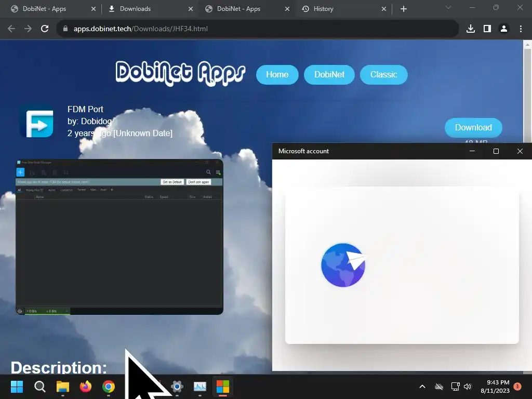The image size is (532, 399).
Task: Open the clock showing 9:43 PM
Action: point(495,387)
